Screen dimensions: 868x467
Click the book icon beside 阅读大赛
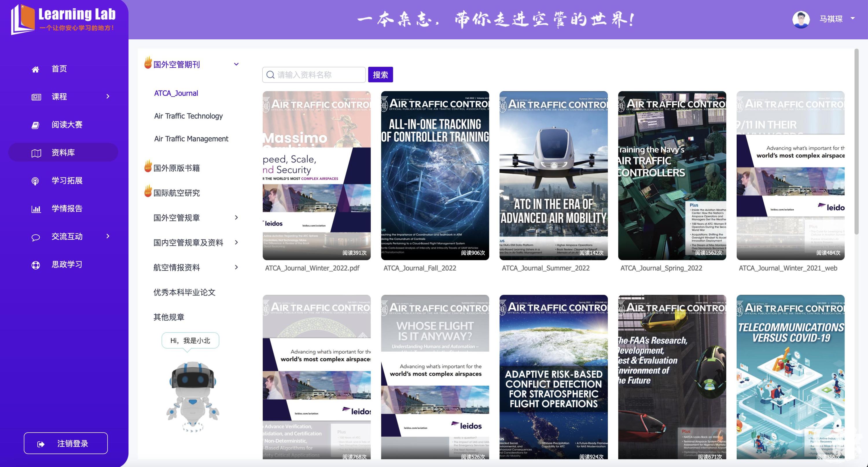35,125
